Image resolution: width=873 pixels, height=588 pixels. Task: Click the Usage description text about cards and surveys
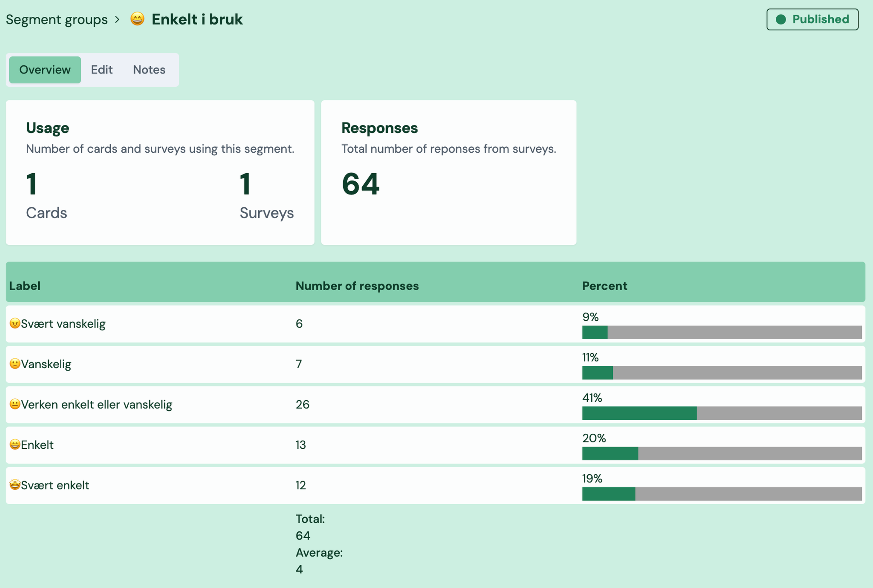point(160,149)
